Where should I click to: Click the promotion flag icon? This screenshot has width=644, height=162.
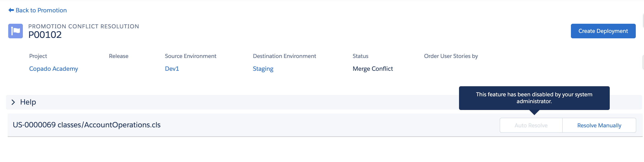coord(16,31)
